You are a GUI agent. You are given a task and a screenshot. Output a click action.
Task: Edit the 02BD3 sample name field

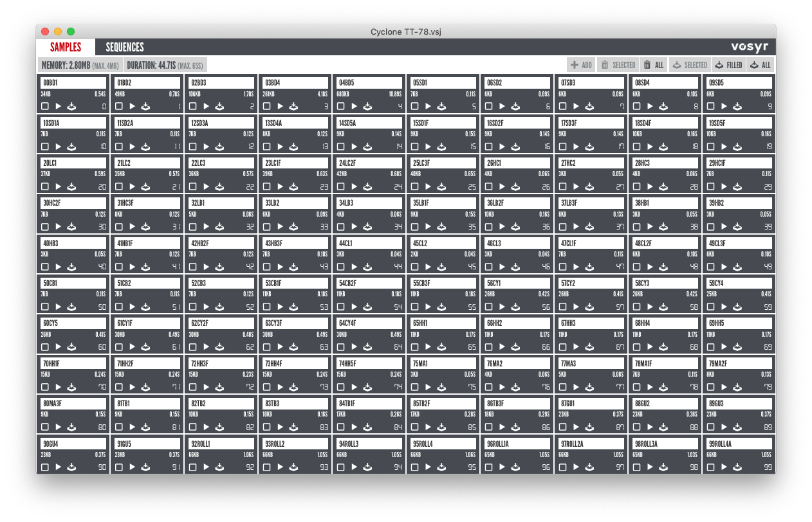221,83
